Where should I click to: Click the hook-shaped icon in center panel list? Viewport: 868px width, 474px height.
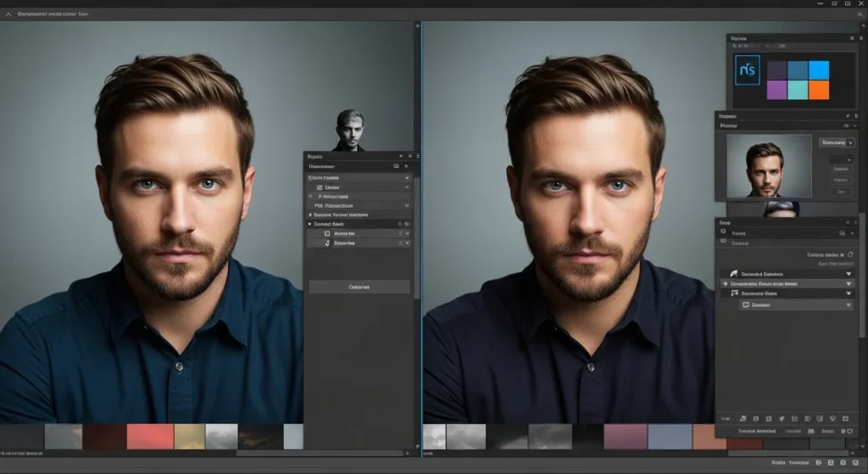327,243
